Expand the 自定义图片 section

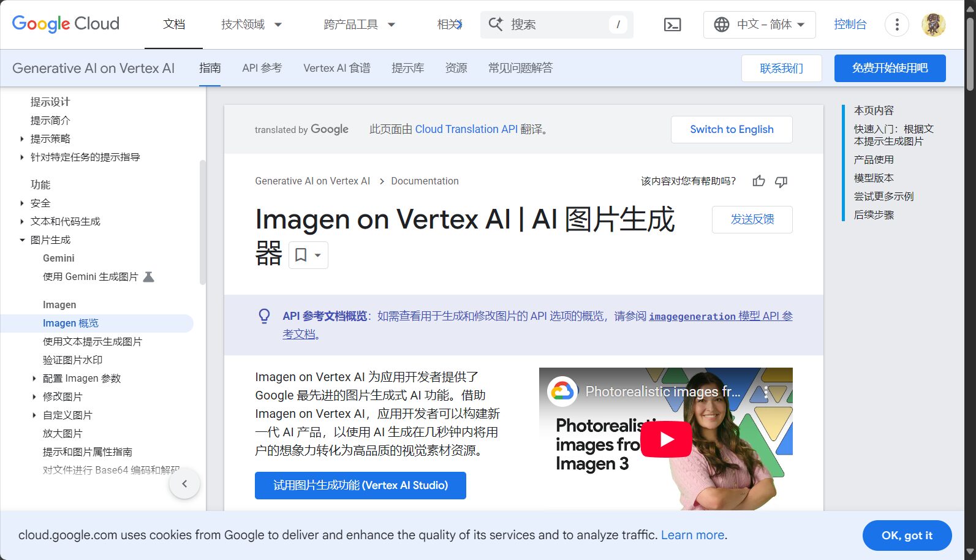click(34, 415)
